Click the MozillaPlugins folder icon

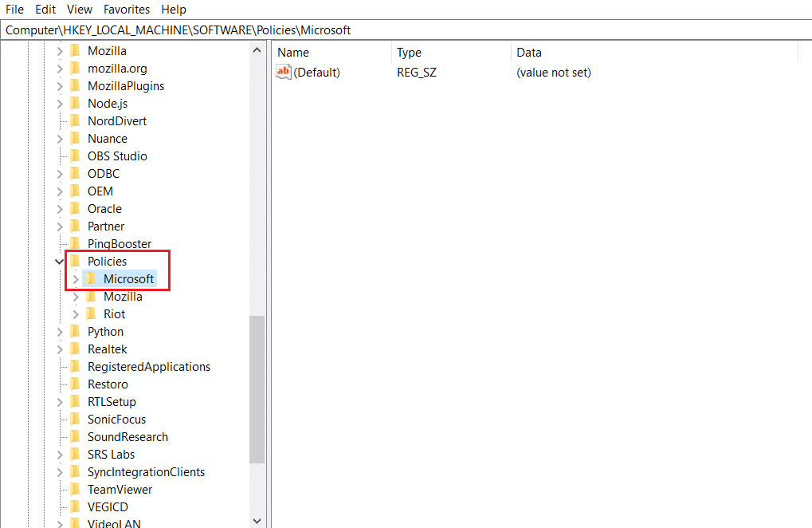tap(75, 85)
